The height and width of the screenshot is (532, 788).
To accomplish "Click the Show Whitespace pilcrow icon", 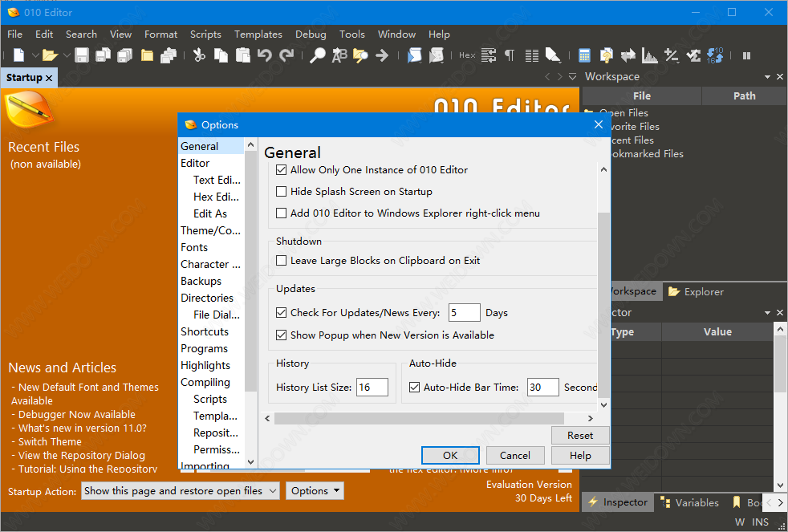I will [510, 55].
